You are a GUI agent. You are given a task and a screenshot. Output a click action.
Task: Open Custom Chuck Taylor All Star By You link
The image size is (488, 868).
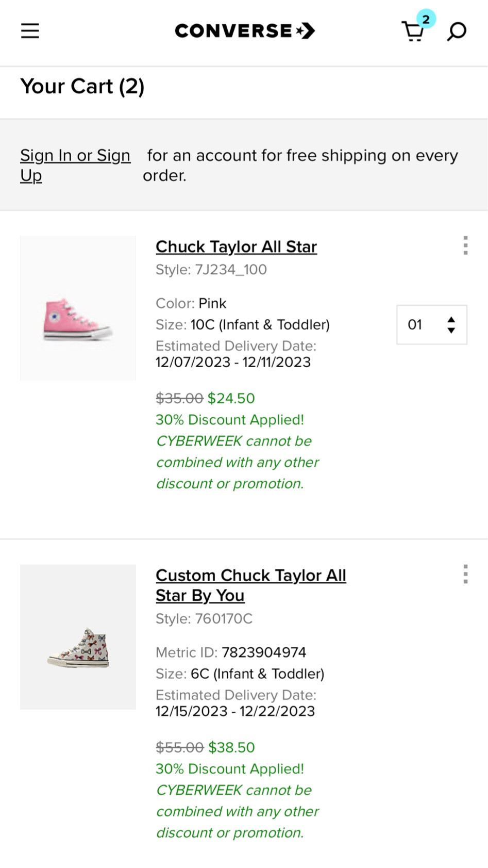coord(250,585)
